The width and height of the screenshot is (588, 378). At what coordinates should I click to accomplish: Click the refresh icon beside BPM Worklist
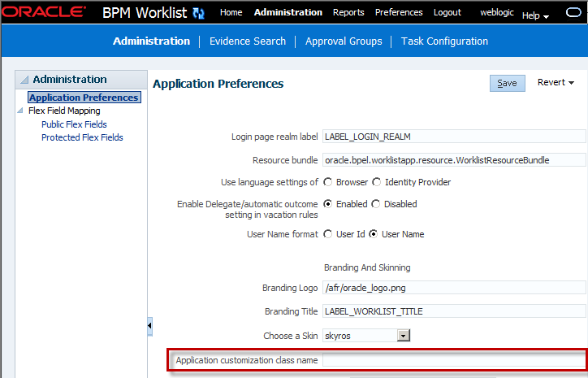[198, 13]
